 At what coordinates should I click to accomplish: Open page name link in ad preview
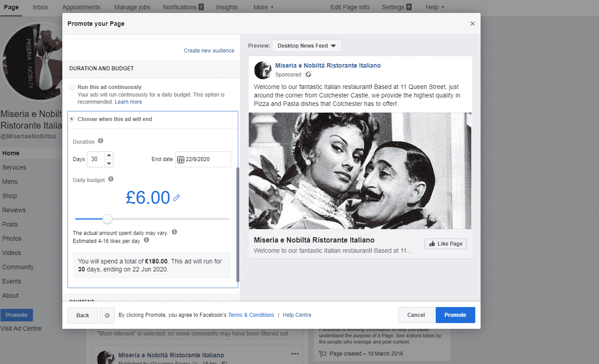[328, 65]
